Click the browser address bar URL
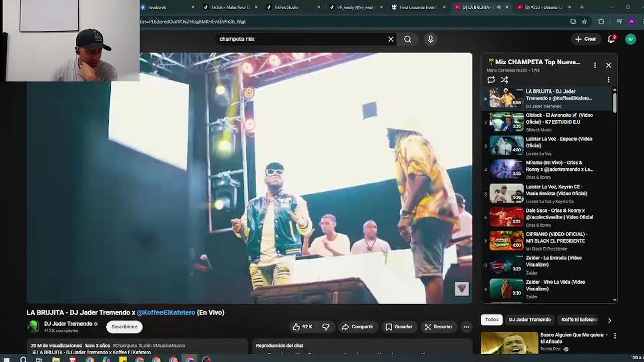Viewport: 644px width, 362px height. 352,22
